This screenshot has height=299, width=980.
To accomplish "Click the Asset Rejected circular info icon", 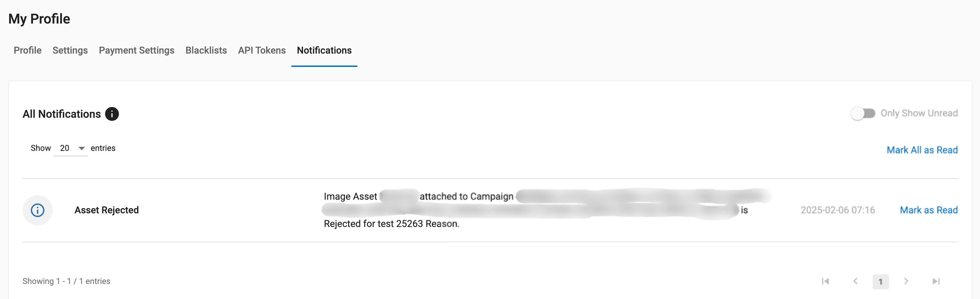I will [x=37, y=210].
